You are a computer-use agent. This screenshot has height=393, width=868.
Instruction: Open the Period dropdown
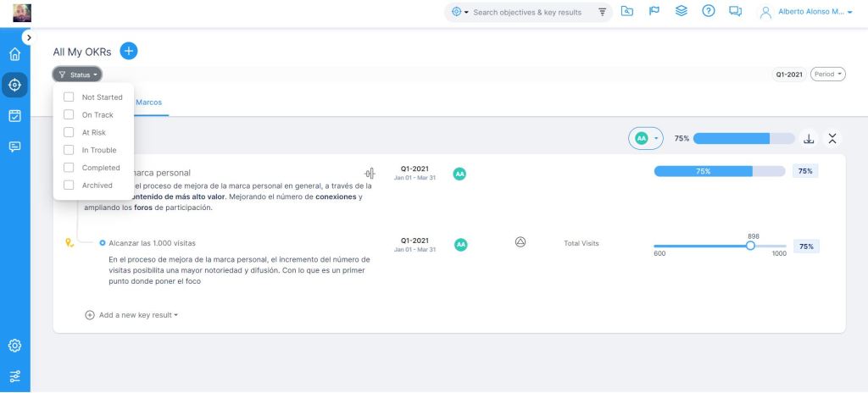pos(828,75)
